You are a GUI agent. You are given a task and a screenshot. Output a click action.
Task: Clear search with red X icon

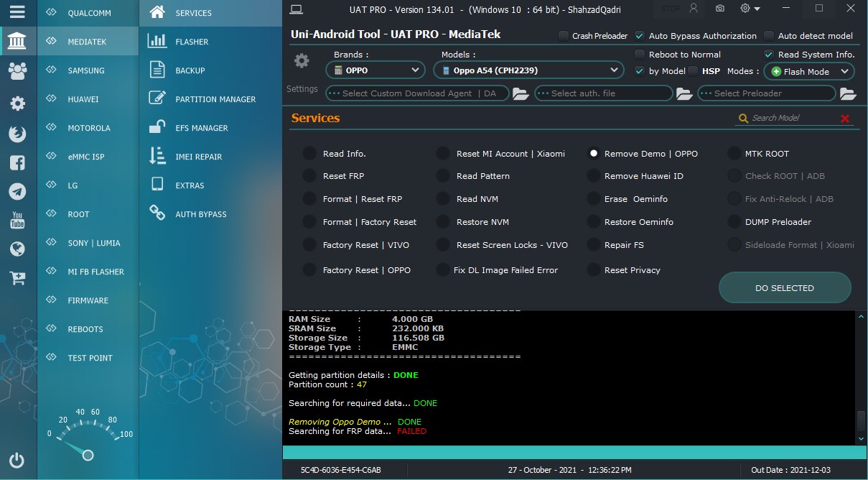point(845,119)
